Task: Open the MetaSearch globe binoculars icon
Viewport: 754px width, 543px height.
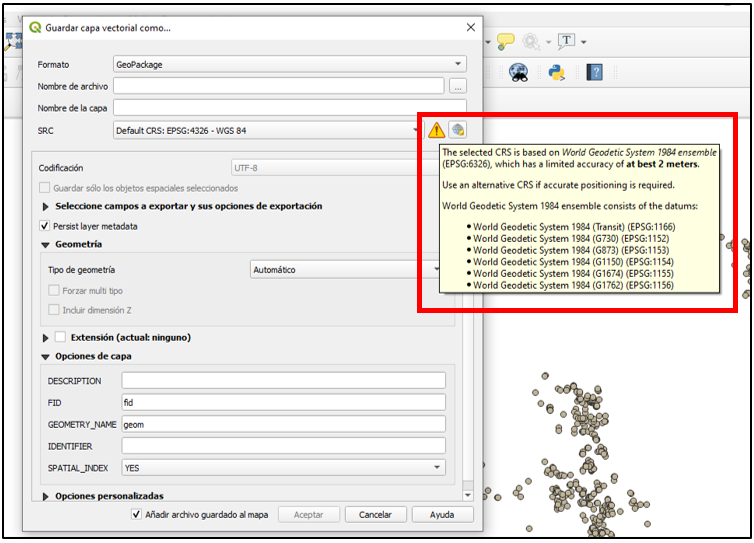Action: pyautogui.click(x=519, y=73)
